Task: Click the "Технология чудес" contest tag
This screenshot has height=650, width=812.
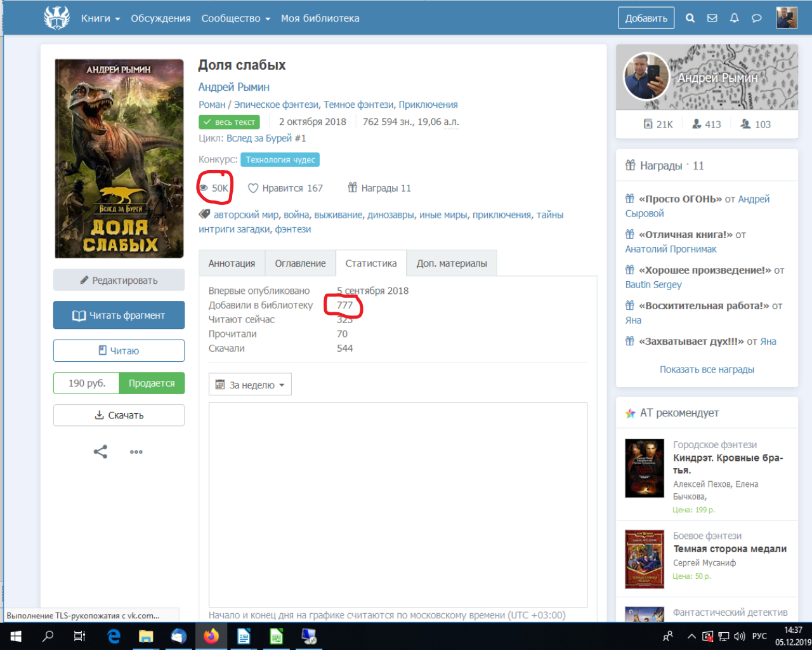Action: coord(280,160)
